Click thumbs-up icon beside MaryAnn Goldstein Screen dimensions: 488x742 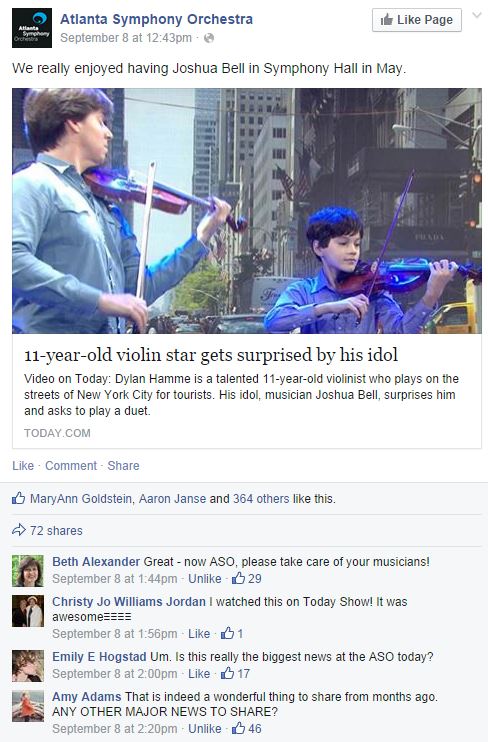pos(18,498)
